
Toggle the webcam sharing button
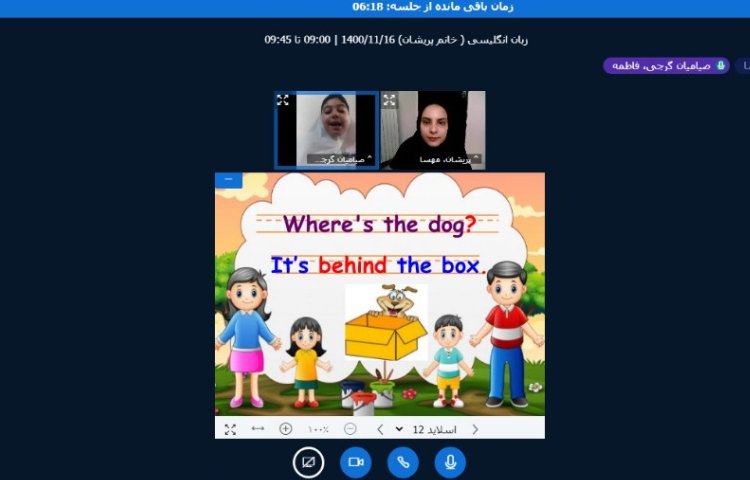pyautogui.click(x=355, y=462)
